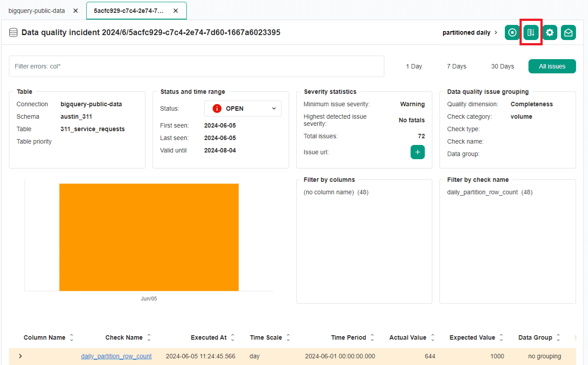This screenshot has width=588, height=365.
Task: Switch to the bigquery-public-data tab
Action: pyautogui.click(x=36, y=11)
